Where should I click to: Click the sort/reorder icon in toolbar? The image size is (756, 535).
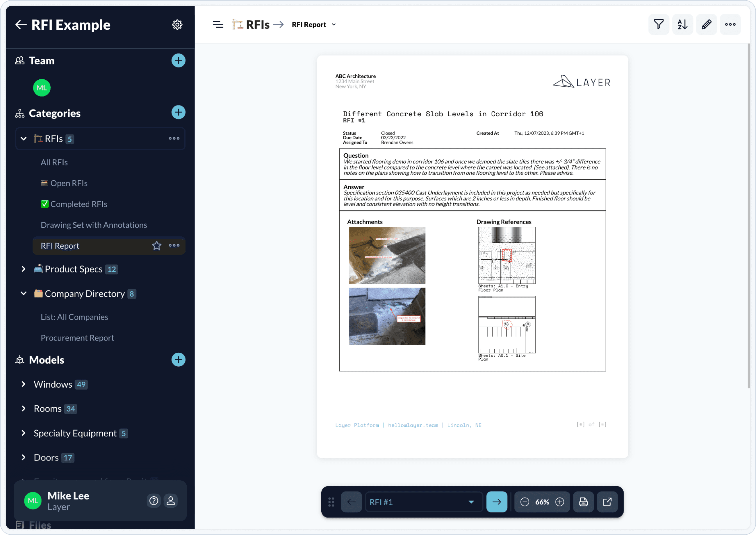[x=682, y=24]
